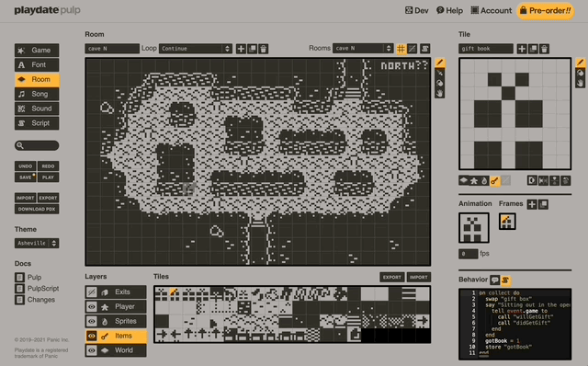Toggle visibility of the Items layer
The height and width of the screenshot is (366, 588).
pos(92,336)
